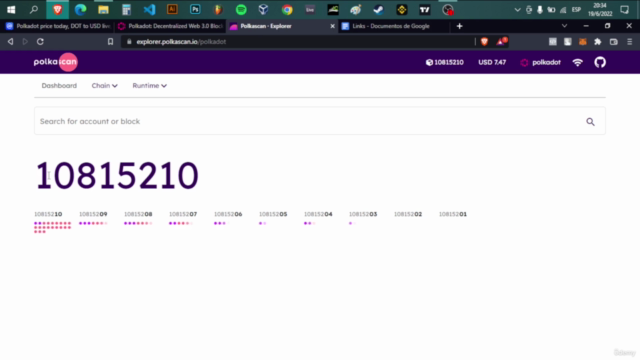Click the USD 7.47 price
The height and width of the screenshot is (360, 640).
click(x=492, y=62)
